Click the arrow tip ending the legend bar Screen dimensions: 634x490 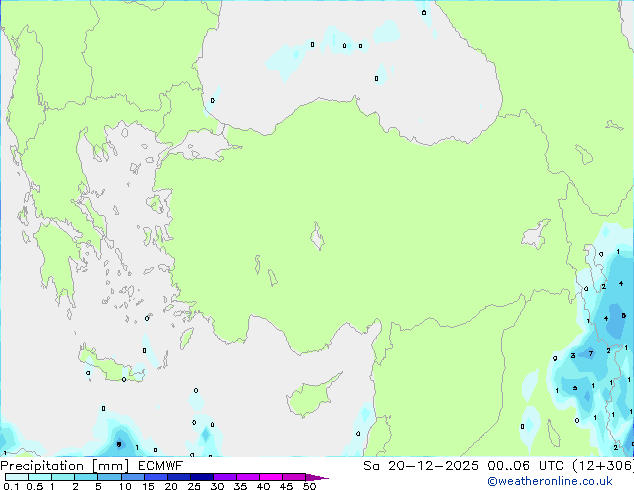(317, 477)
